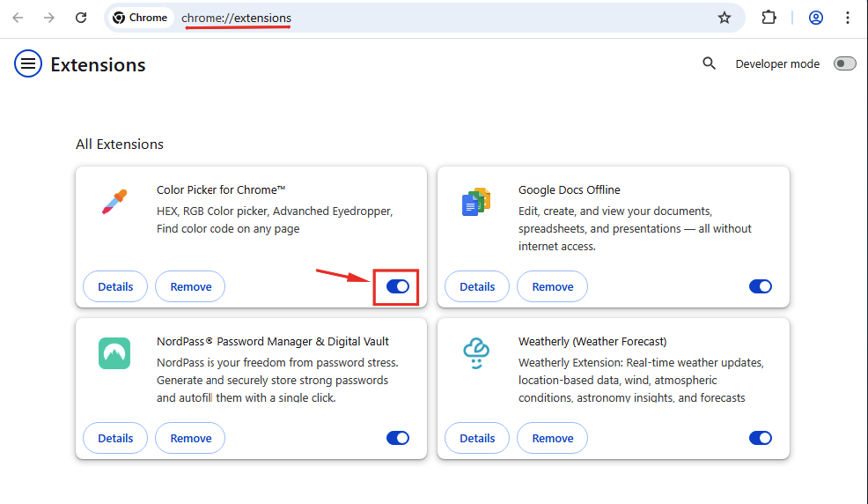Image resolution: width=868 pixels, height=504 pixels.
Task: Click the Google Docs Offline icon
Action: [476, 202]
